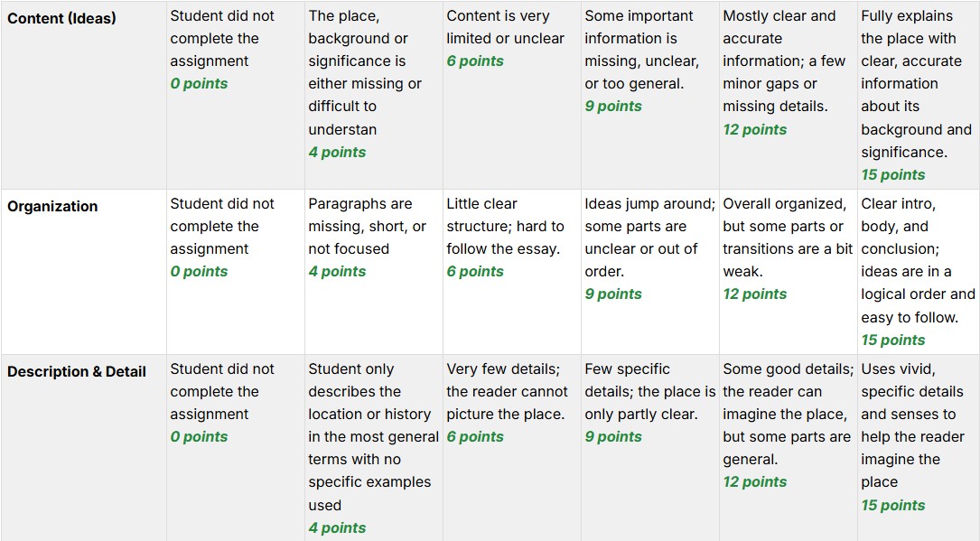
Task: Select the 'Fully explains the place' rating cell
Action: point(917,95)
